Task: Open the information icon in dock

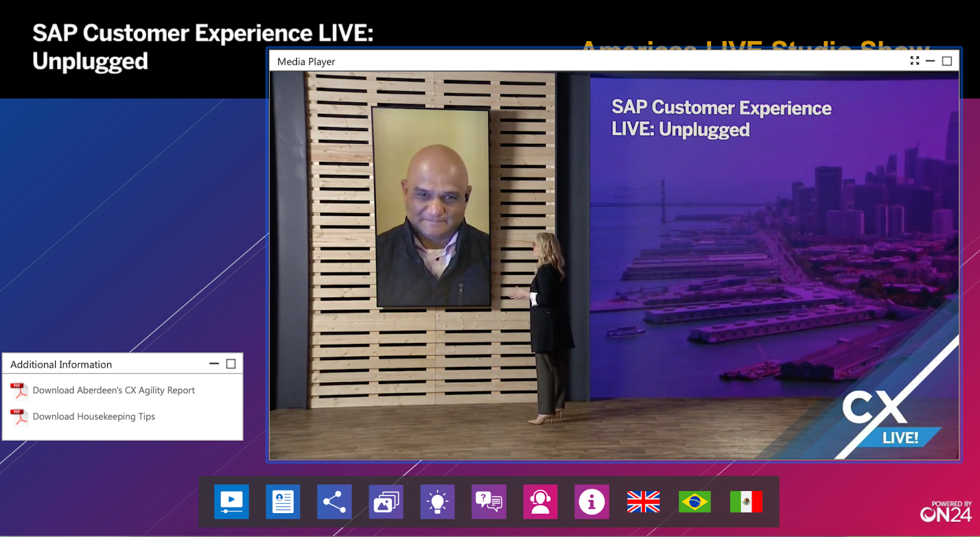Action: click(x=592, y=501)
